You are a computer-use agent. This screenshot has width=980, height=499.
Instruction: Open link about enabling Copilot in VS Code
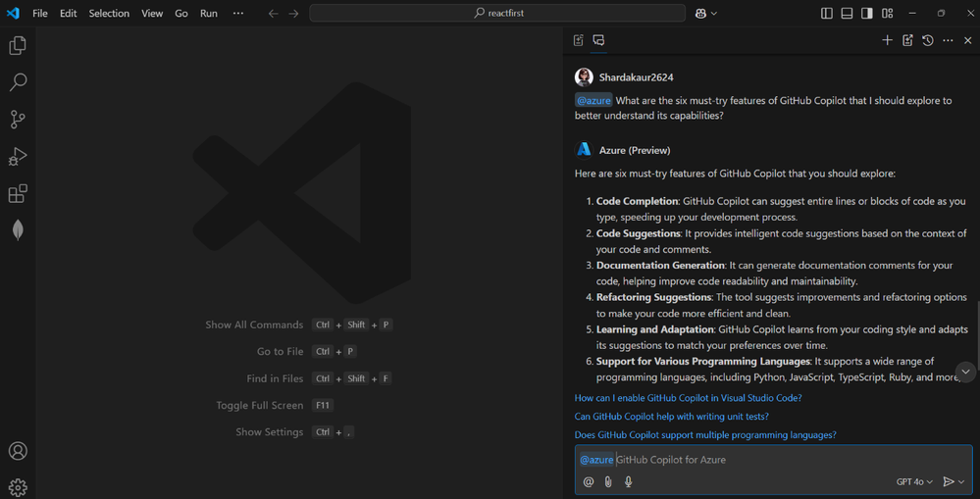click(x=688, y=397)
